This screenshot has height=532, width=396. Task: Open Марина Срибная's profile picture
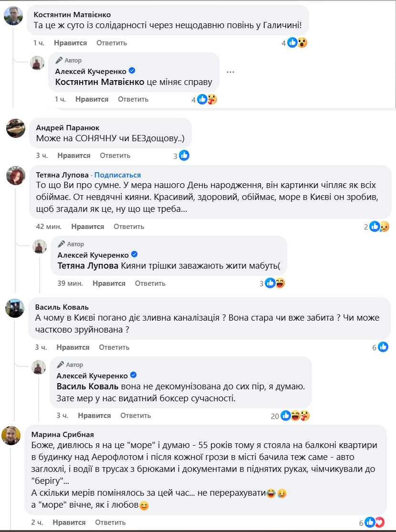click(11, 435)
